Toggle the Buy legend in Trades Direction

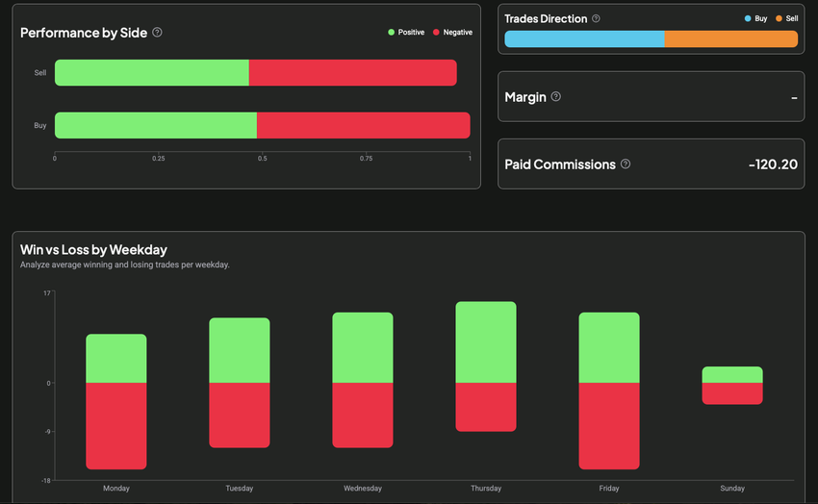pos(754,18)
